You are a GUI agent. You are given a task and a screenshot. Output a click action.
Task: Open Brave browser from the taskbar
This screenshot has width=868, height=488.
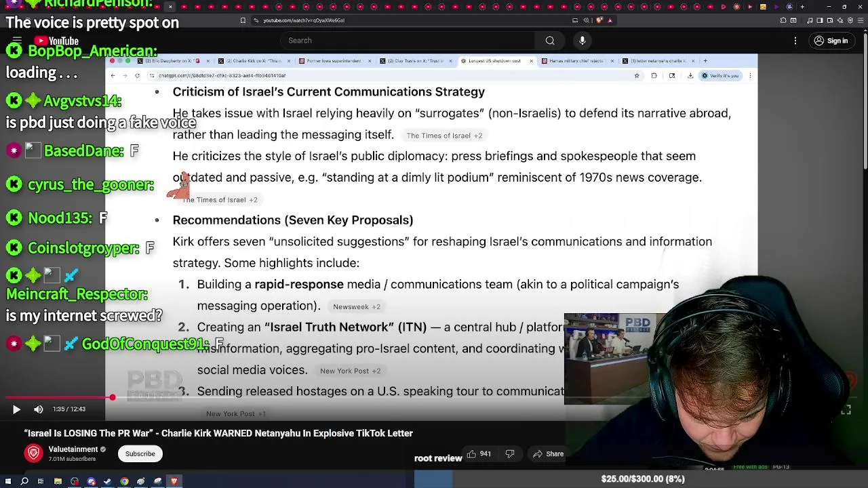tap(174, 481)
